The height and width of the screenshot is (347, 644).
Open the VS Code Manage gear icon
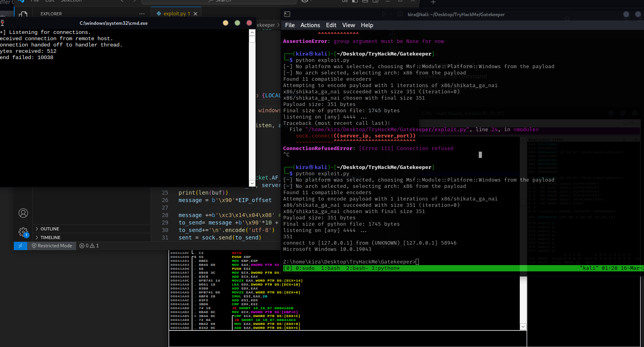23,232
